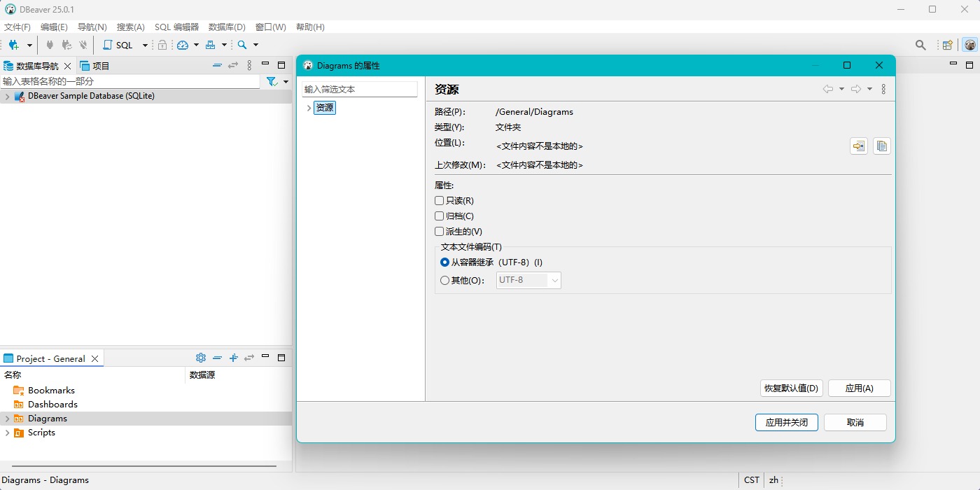Open the SQL editor toolbar button
Image resolution: width=980 pixels, height=490 pixels.
click(x=118, y=45)
